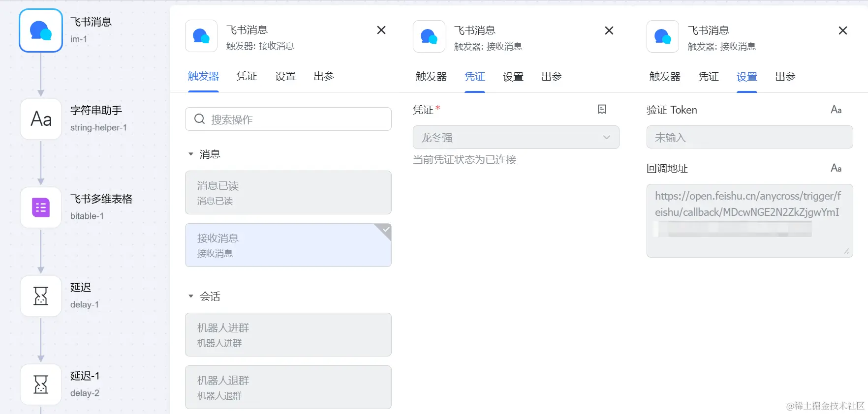
Task: Collapse the 消息 section
Action: (x=191, y=154)
